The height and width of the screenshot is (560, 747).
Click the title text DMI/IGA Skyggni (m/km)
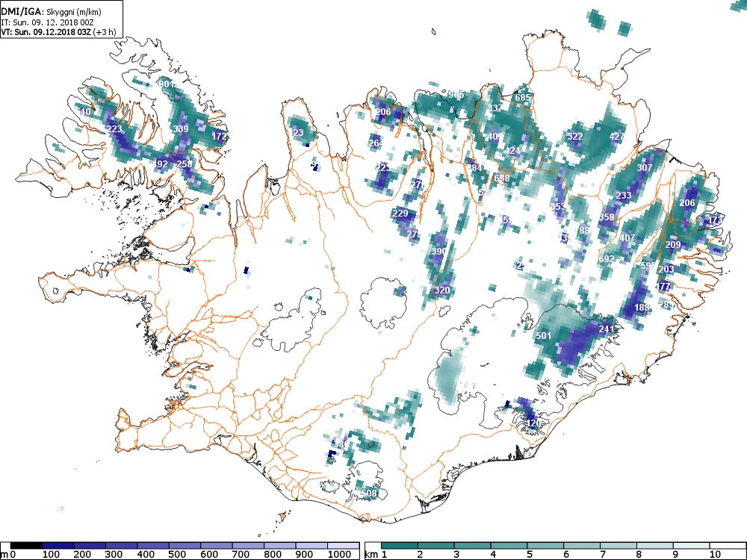point(51,12)
